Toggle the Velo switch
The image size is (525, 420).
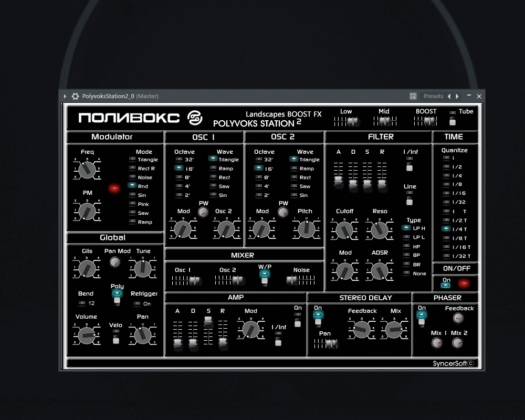coord(116,339)
